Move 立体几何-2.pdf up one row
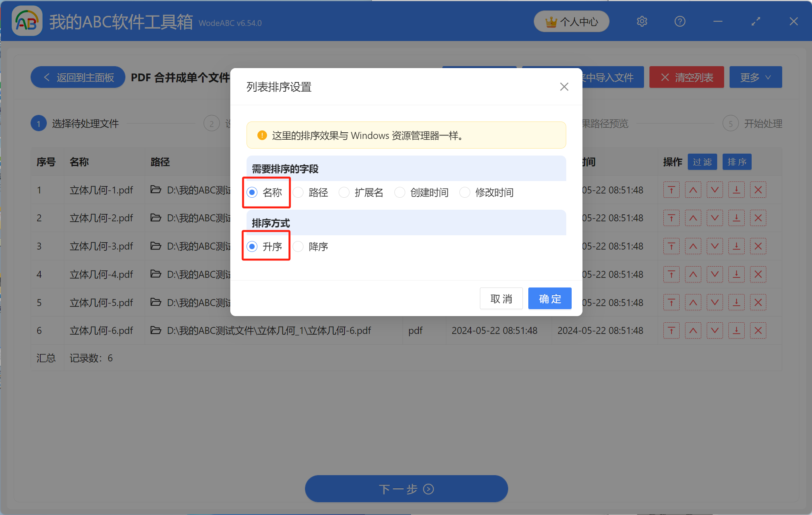812x515 pixels. tap(693, 218)
